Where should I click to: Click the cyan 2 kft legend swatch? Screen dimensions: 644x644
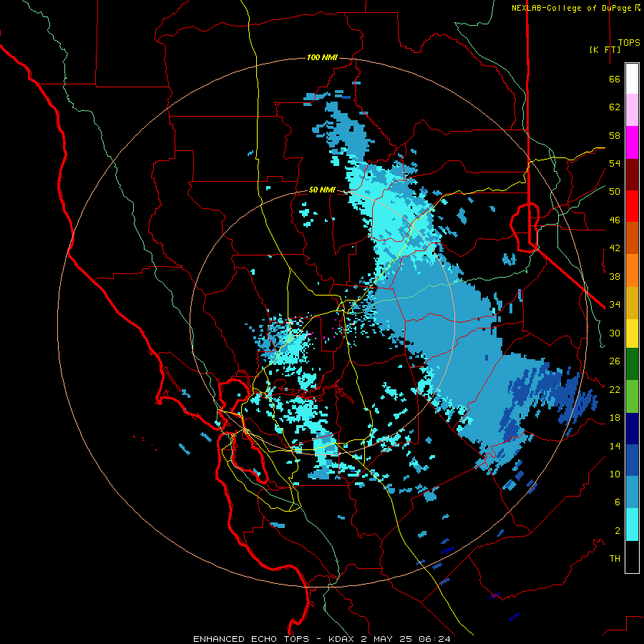[632, 525]
